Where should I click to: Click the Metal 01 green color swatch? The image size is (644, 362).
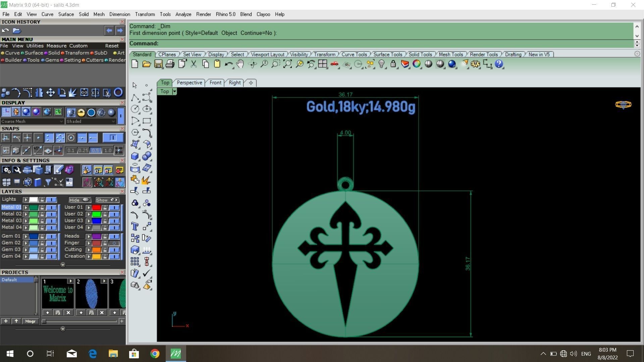coord(34,207)
